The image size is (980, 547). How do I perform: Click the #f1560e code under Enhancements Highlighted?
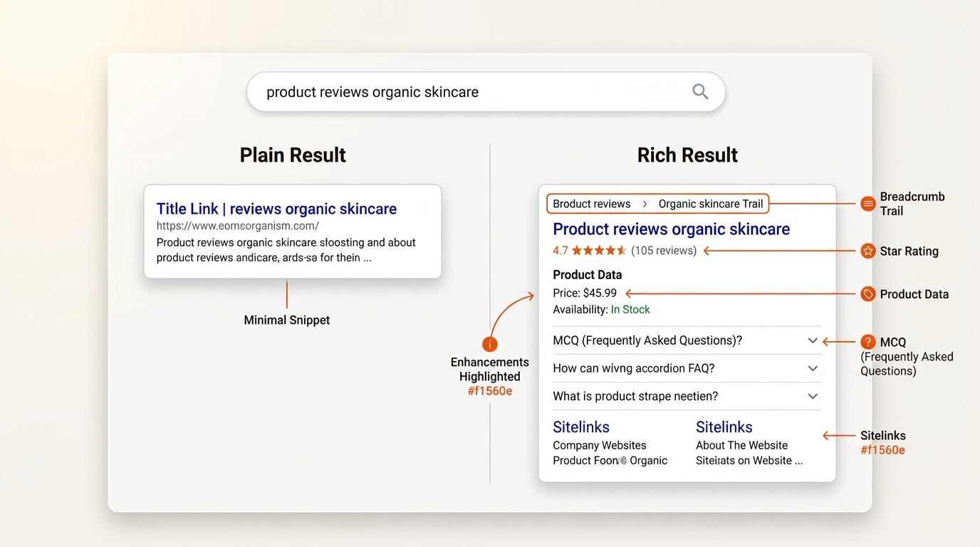point(490,391)
